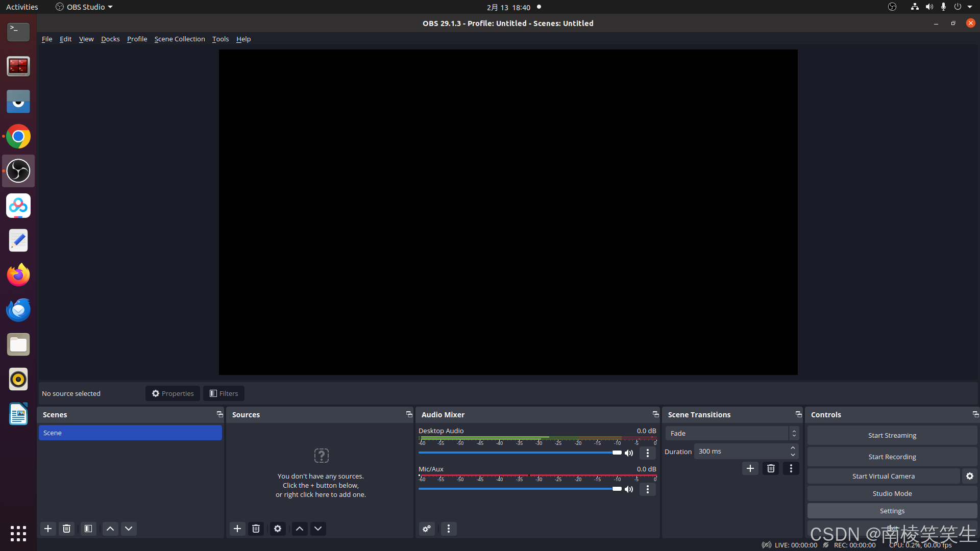The width and height of the screenshot is (980, 551).
Task: Mute Desktop Audio speaker icon
Action: (629, 453)
